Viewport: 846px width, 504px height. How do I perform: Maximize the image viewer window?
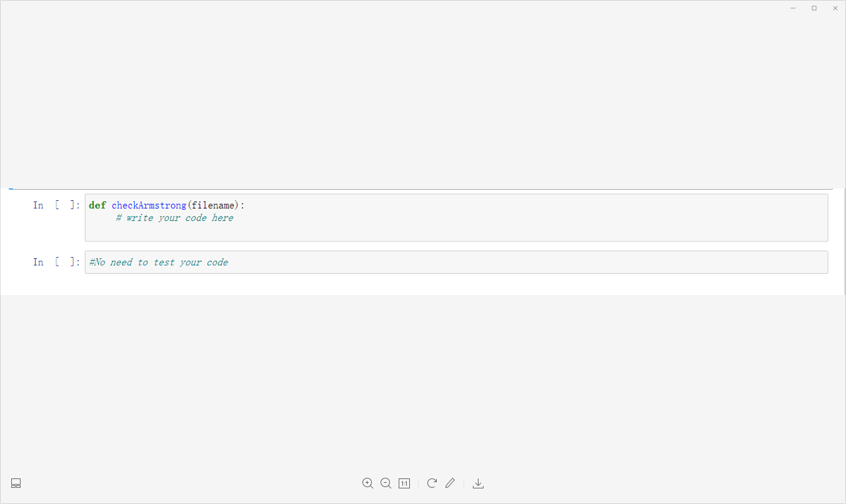click(814, 8)
